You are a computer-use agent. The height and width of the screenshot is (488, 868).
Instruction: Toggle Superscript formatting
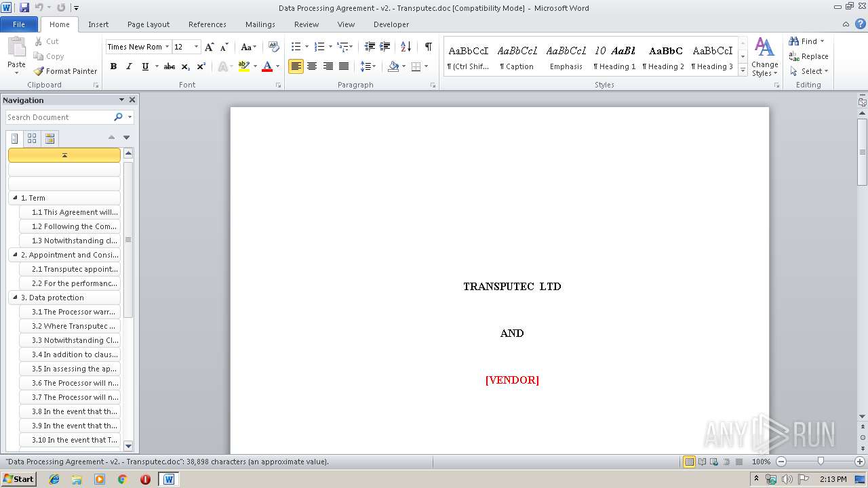(201, 66)
